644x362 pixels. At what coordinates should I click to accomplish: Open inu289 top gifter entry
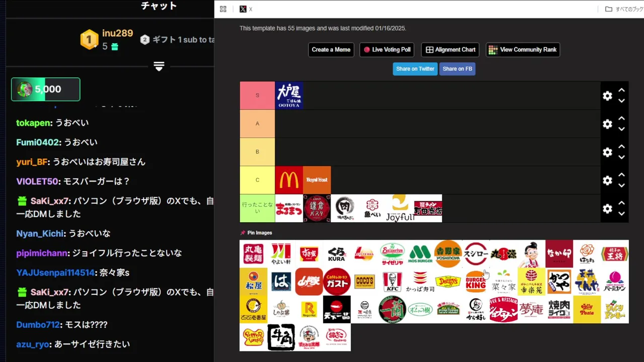pos(107,39)
